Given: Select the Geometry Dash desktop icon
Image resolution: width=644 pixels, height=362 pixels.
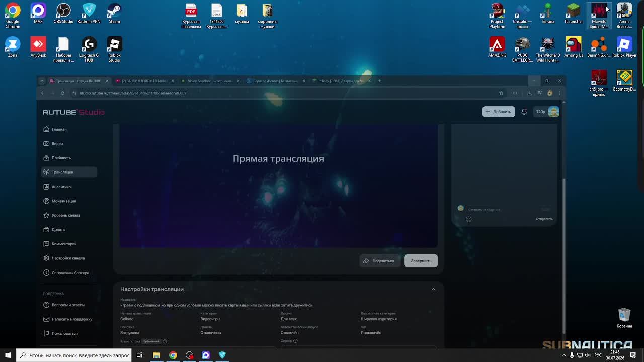Looking at the screenshot, I should point(624,81).
